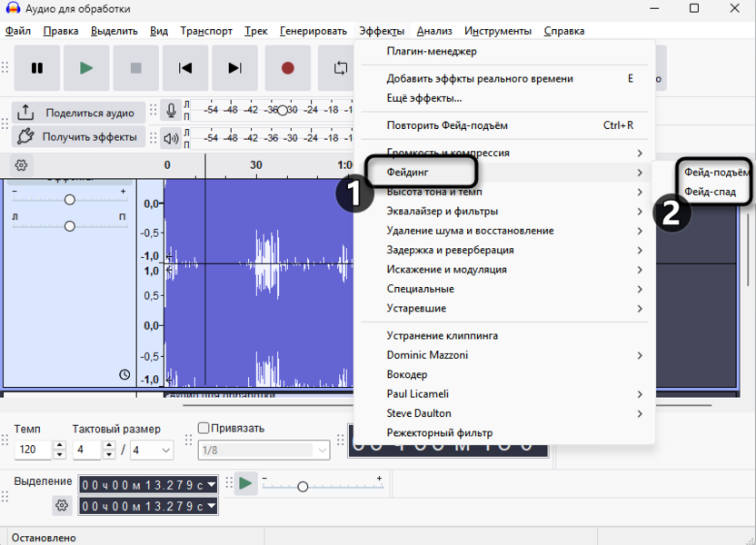Enable the Привязать snap checkbox
This screenshot has height=545, width=756.
click(204, 429)
